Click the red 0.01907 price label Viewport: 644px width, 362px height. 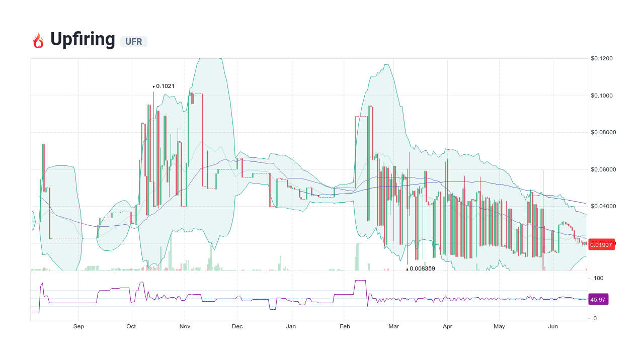[602, 245]
